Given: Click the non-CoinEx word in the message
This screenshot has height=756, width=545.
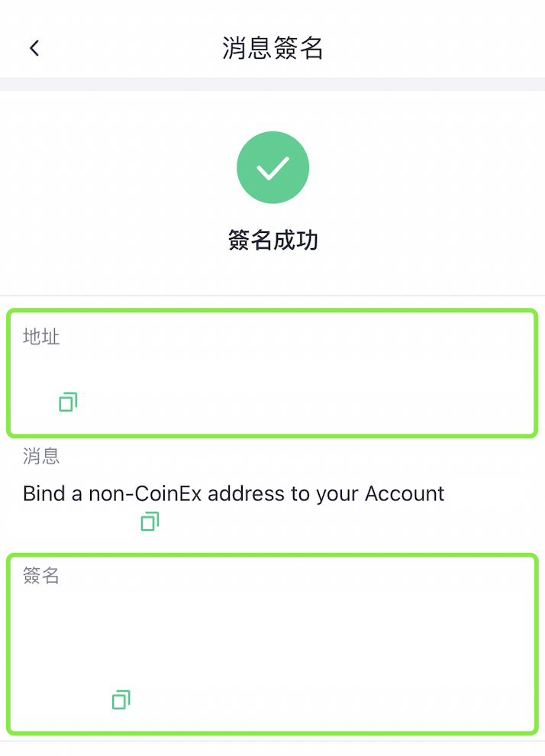Looking at the screenshot, I should [x=145, y=494].
